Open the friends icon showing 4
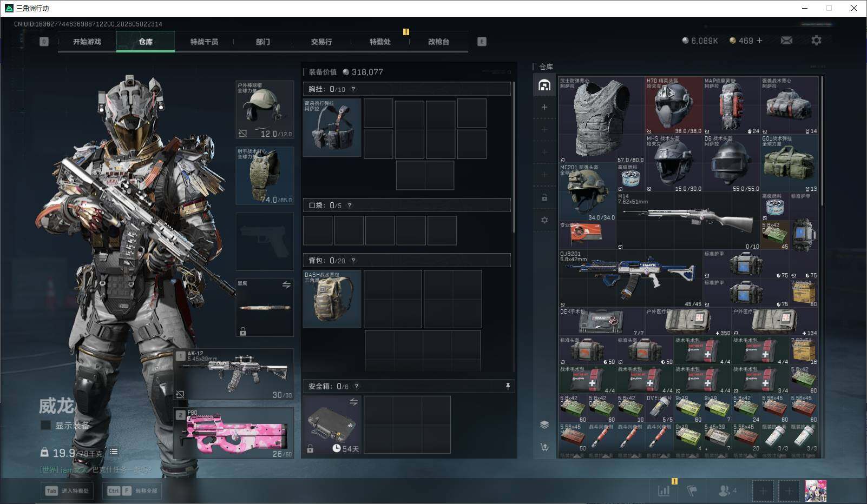 tap(726, 491)
